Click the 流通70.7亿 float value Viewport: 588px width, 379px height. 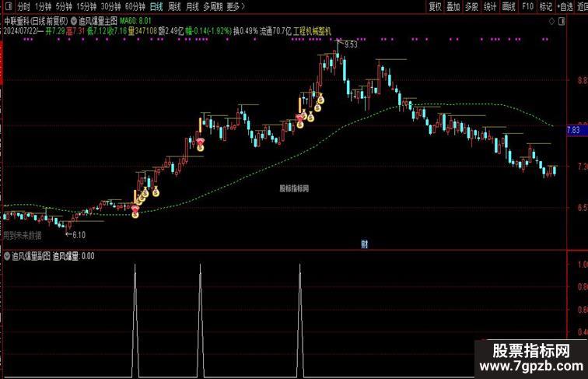275,31
